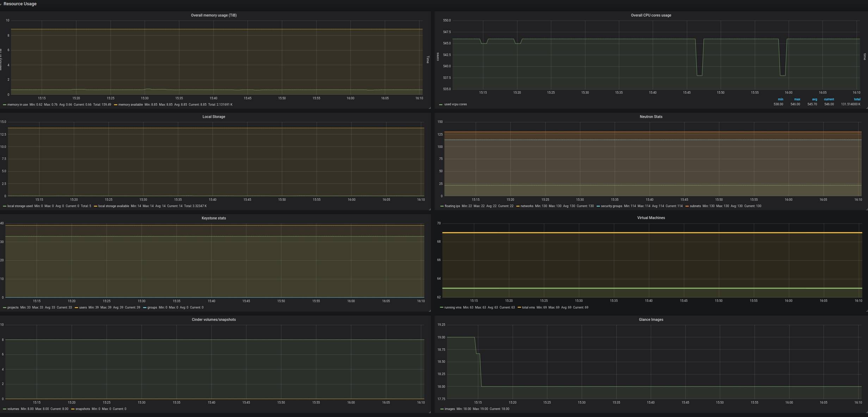Toggle the memory available legend series

pyautogui.click(x=130, y=105)
